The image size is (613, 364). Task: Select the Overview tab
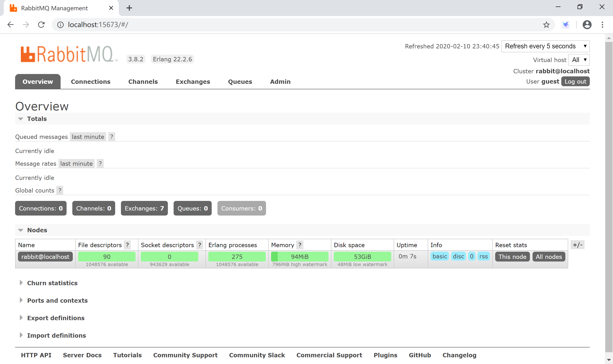38,82
